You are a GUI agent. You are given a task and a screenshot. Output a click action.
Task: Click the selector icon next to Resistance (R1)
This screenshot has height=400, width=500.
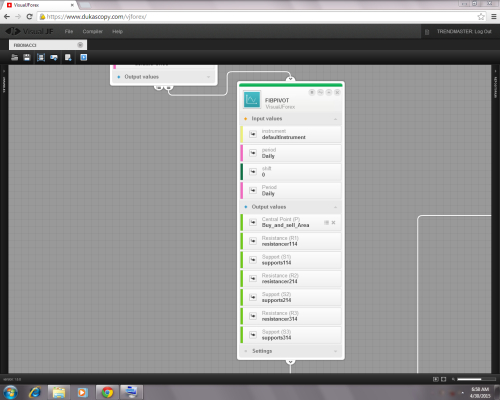[x=253, y=241]
